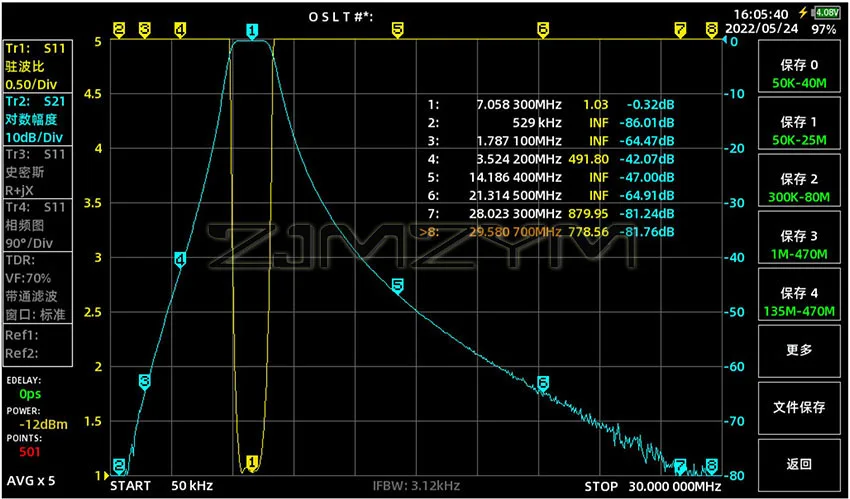Image resolution: width=850 pixels, height=499 pixels.
Task: Click yellow reference arrow at SWR 1
Action: [106, 476]
